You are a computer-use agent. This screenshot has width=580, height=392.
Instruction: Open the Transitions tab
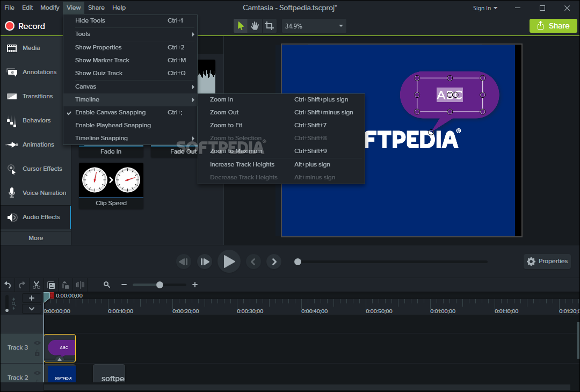35,96
